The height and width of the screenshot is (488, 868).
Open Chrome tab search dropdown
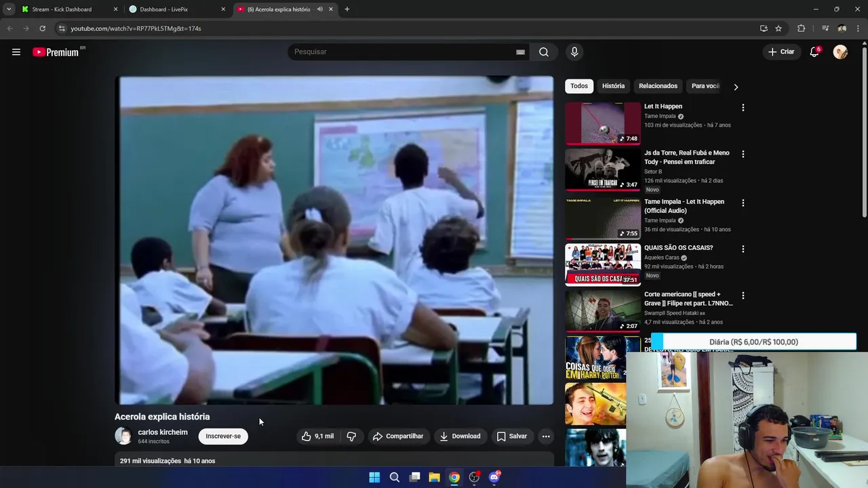click(9, 9)
